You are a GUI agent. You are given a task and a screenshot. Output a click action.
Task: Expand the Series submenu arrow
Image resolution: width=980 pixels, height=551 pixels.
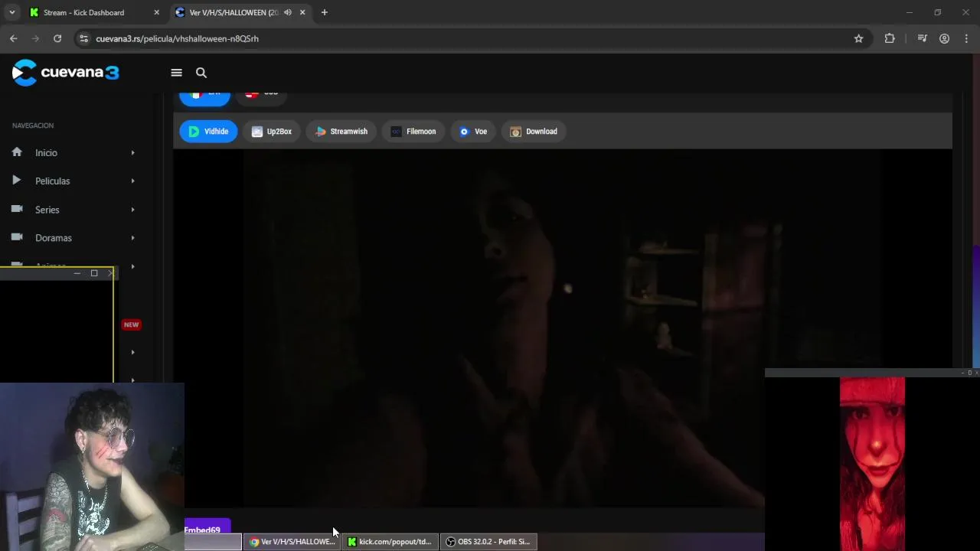pos(132,210)
